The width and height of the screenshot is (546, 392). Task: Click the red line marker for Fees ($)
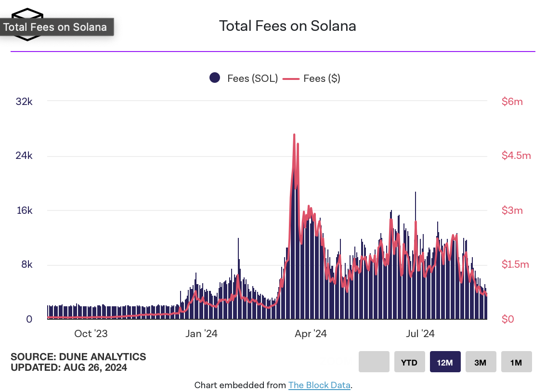[291, 78]
